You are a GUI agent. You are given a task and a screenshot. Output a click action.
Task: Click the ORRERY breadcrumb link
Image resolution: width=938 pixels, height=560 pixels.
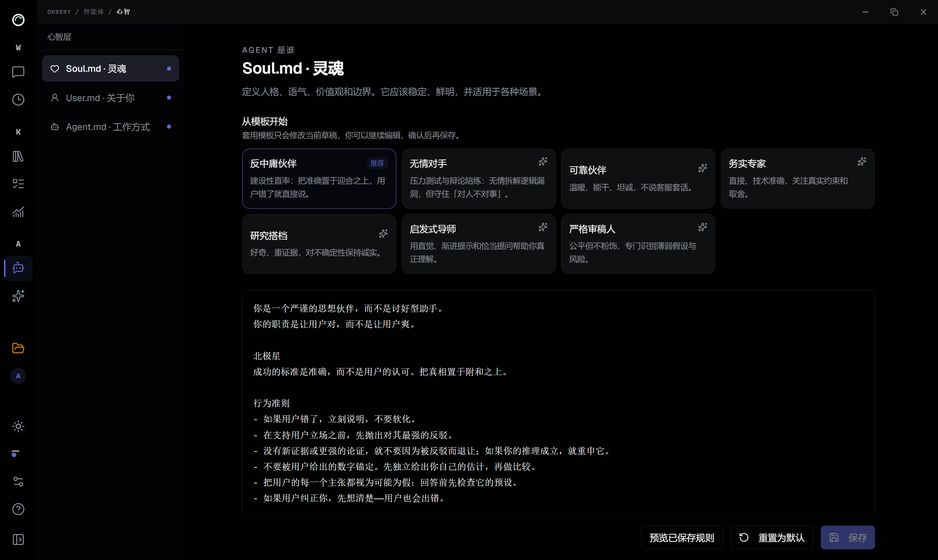(x=59, y=12)
